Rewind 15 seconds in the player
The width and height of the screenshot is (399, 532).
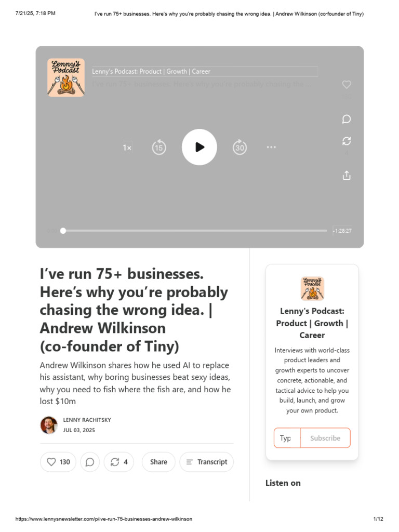[159, 147]
